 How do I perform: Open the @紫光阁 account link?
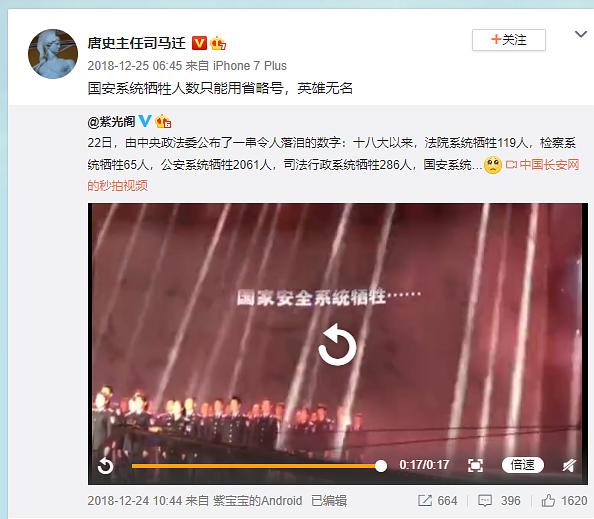pyautogui.click(x=111, y=122)
